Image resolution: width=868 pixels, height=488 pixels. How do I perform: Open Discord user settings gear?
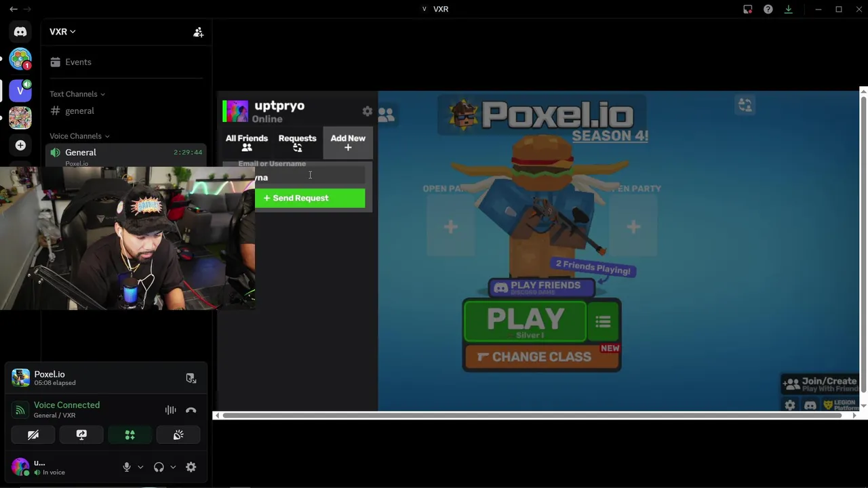[x=191, y=467]
